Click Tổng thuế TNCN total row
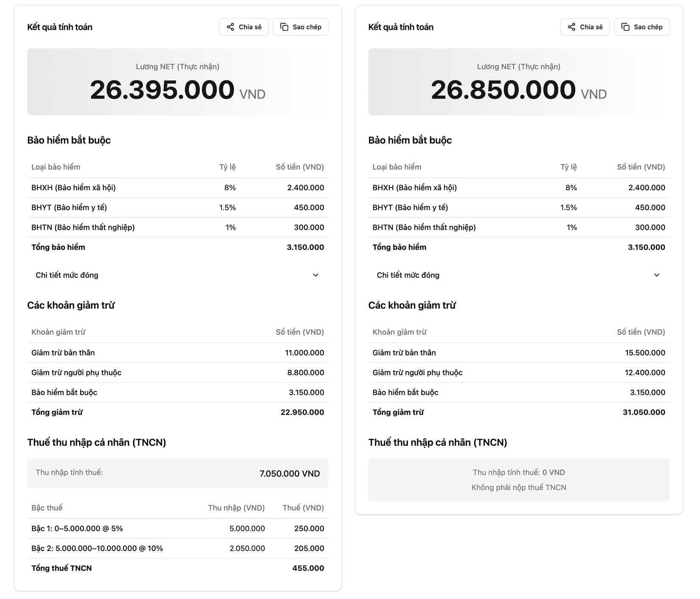Viewport: 700px width, 599px height. pos(177,568)
